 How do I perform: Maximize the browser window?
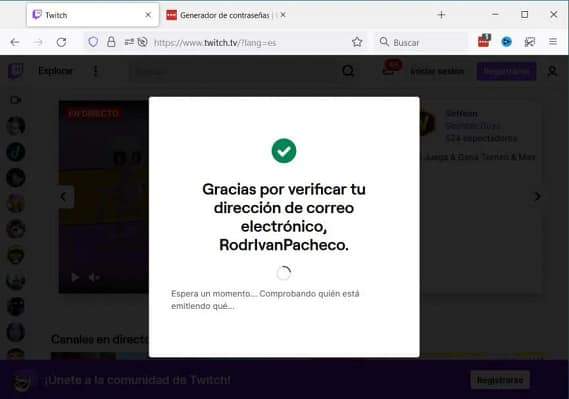pyautogui.click(x=524, y=15)
